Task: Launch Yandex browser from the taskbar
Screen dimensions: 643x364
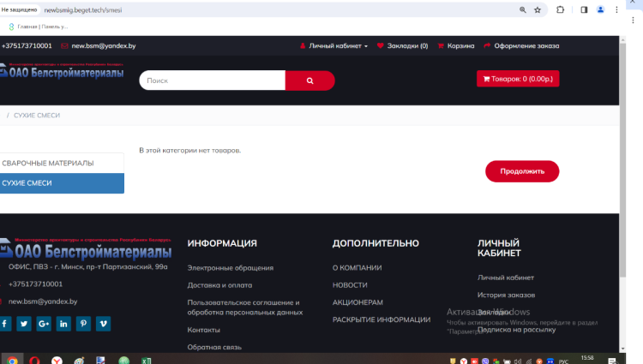Action: (57, 361)
